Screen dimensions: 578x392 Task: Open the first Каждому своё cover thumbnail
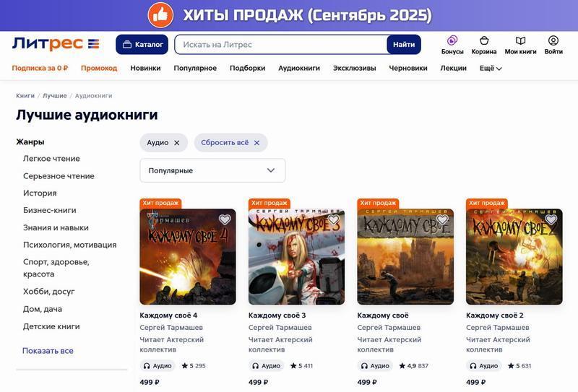(405, 256)
